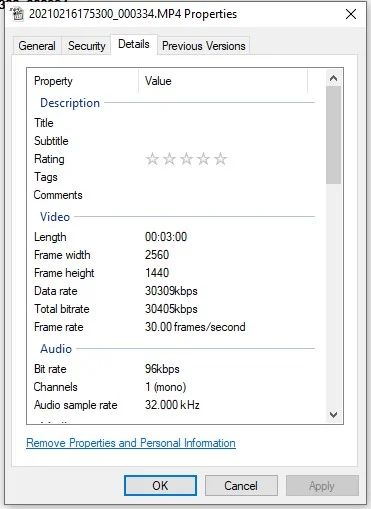Select the Frame height label
Viewport: 371px width, 509px height.
point(64,273)
